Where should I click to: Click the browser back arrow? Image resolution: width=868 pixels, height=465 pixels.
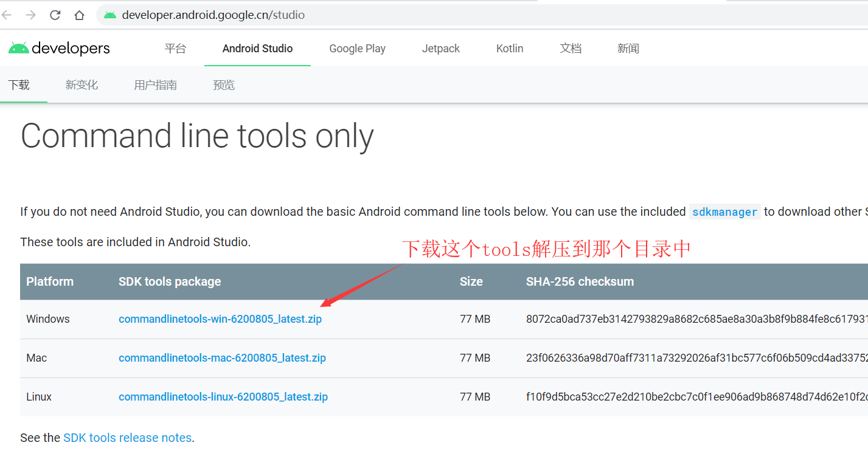6,15
